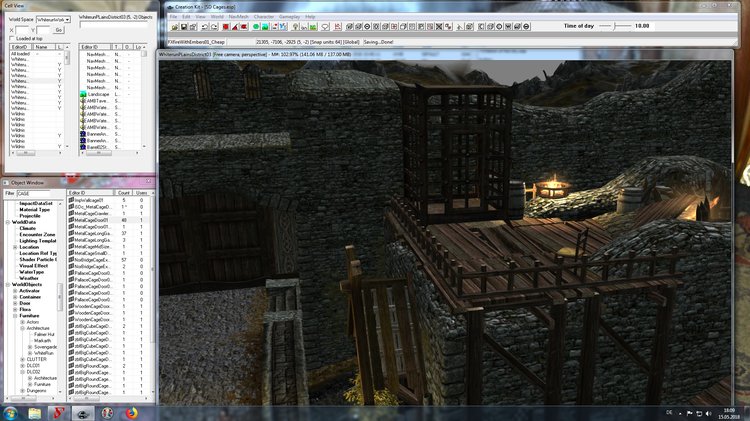Expand the Flora tree node
The width and height of the screenshot is (750, 421).
tap(15, 310)
